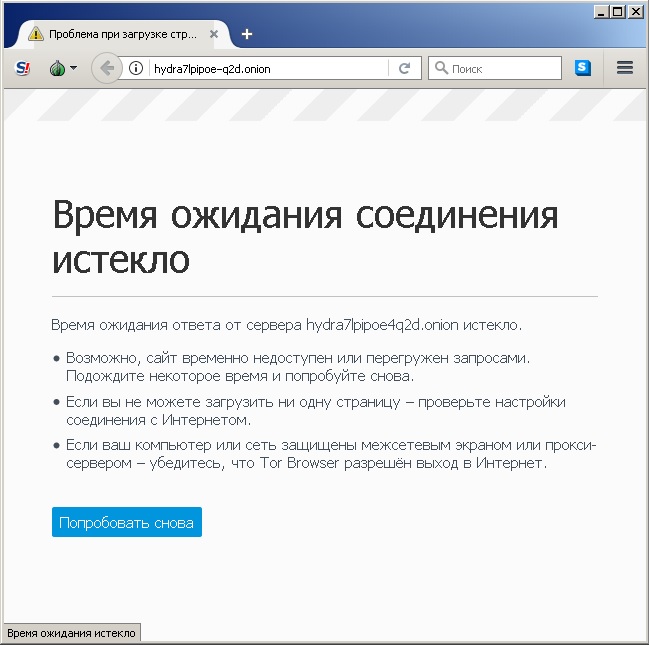Click the Tor onion button
The image size is (649, 645).
click(57, 69)
